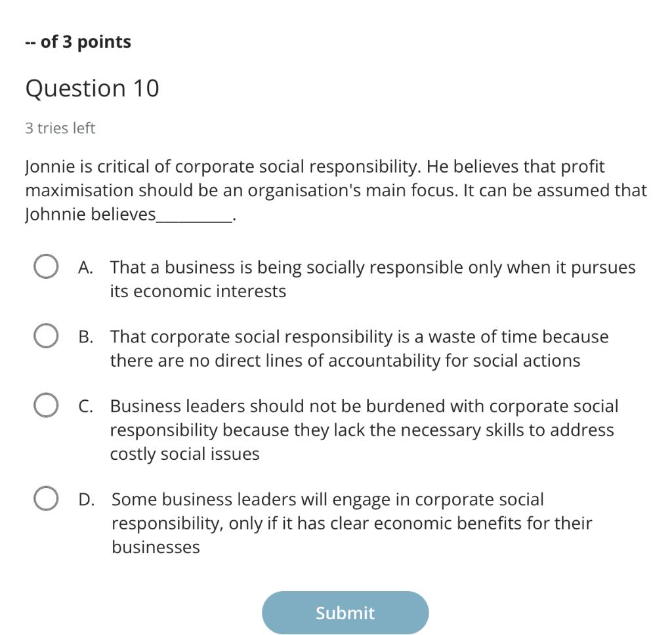Click the 'Question 10' heading
This screenshot has width=672, height=635.
coord(93,87)
